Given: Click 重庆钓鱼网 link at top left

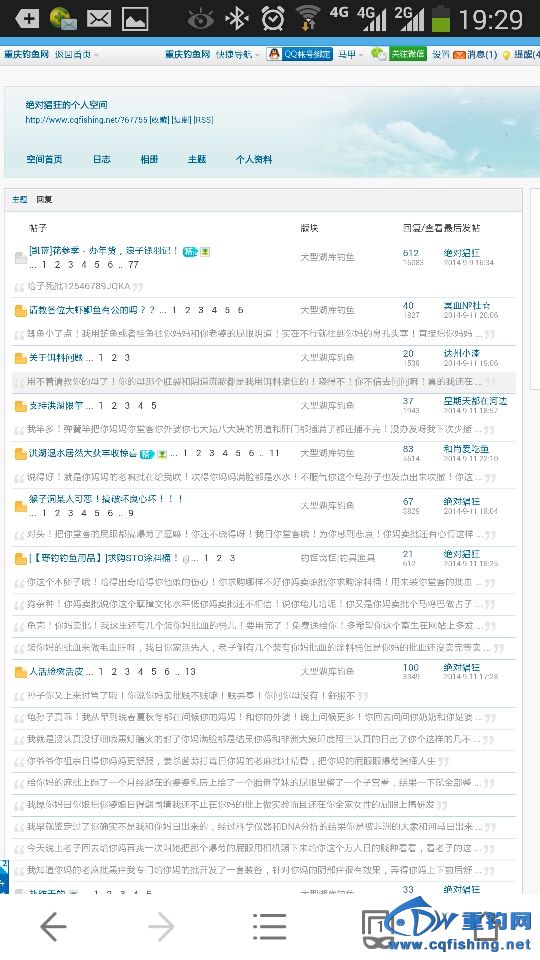Looking at the screenshot, I should (26, 54).
